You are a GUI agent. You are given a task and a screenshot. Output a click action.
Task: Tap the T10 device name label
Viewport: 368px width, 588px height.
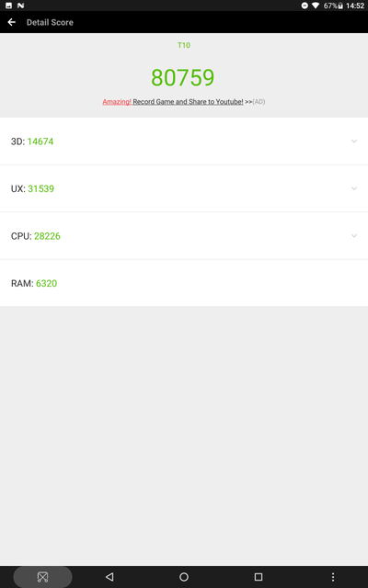(184, 45)
